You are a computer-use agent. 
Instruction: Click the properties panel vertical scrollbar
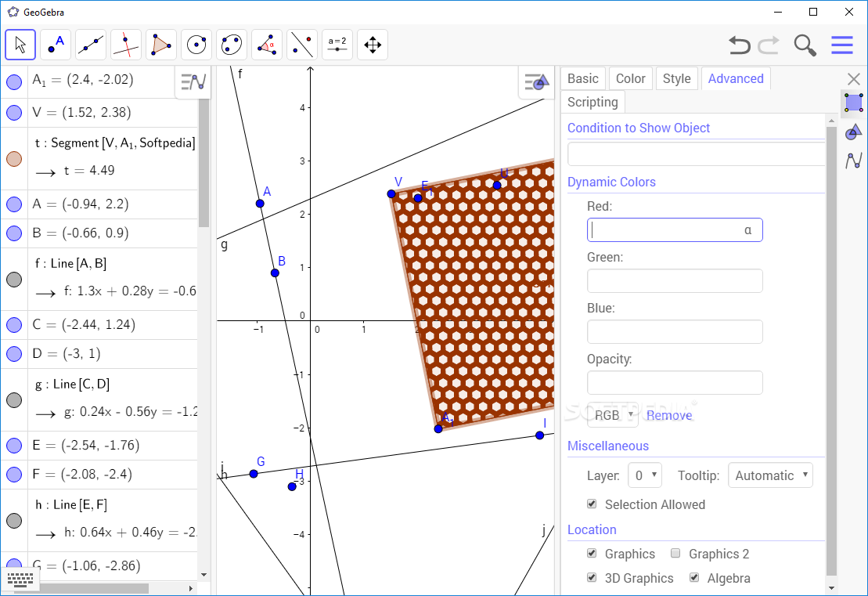[x=831, y=351]
